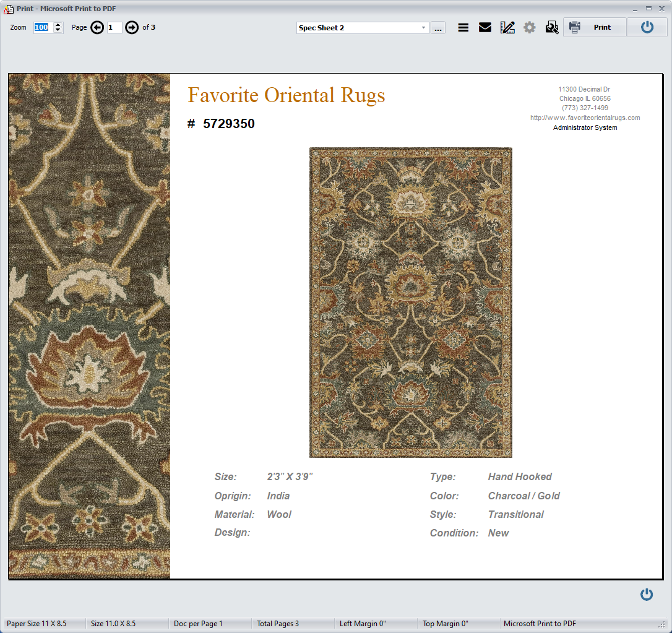Click the color value Charcoal / Gold
Image resolution: width=672 pixels, height=633 pixels.
pyautogui.click(x=523, y=496)
